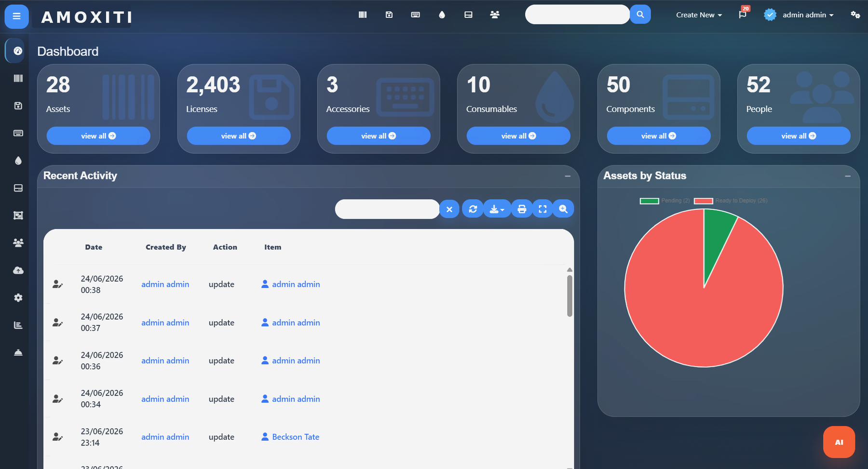Open Assets barcode icon in top navbar
This screenshot has width=868, height=469.
coord(363,15)
